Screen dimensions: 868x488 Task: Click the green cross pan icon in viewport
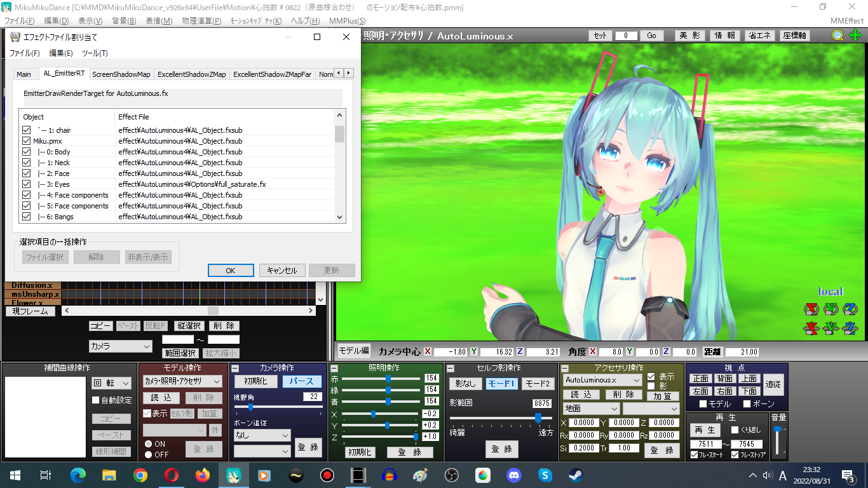click(x=855, y=36)
